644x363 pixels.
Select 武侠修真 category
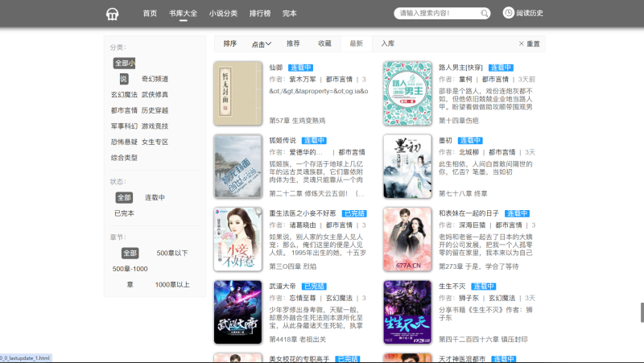155,94
